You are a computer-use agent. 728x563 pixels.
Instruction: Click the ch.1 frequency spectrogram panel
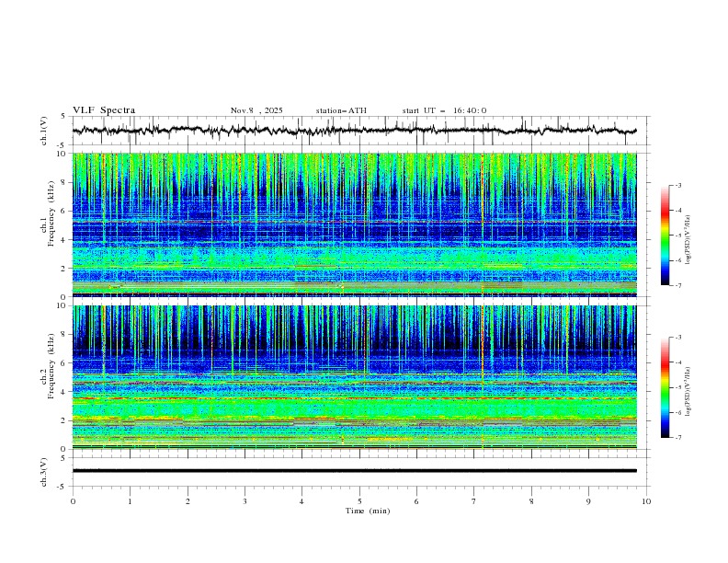click(x=355, y=224)
